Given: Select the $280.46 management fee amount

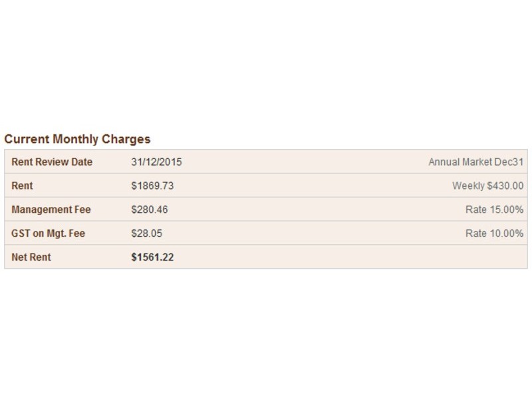Looking at the screenshot, I should click(150, 209).
